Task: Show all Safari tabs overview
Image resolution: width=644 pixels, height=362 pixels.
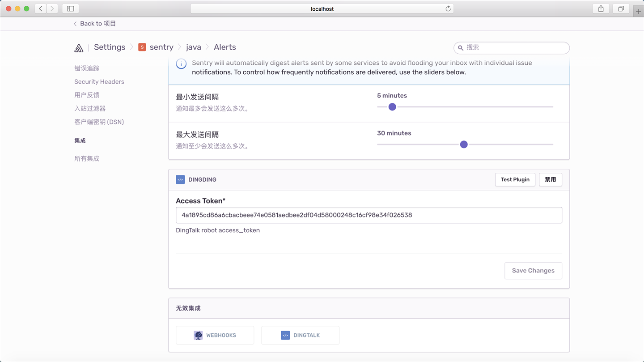Action: [621, 9]
